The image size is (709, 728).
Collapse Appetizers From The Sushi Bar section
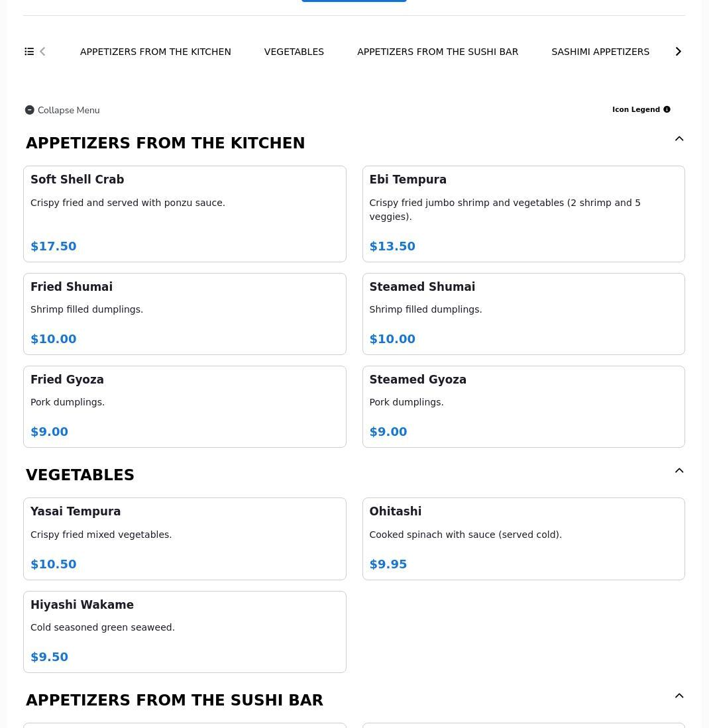[679, 696]
